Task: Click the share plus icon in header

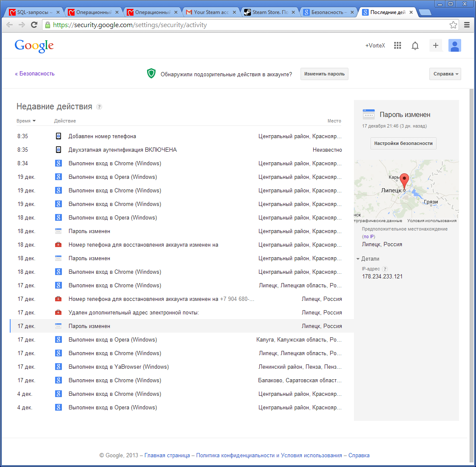Action: tap(435, 45)
